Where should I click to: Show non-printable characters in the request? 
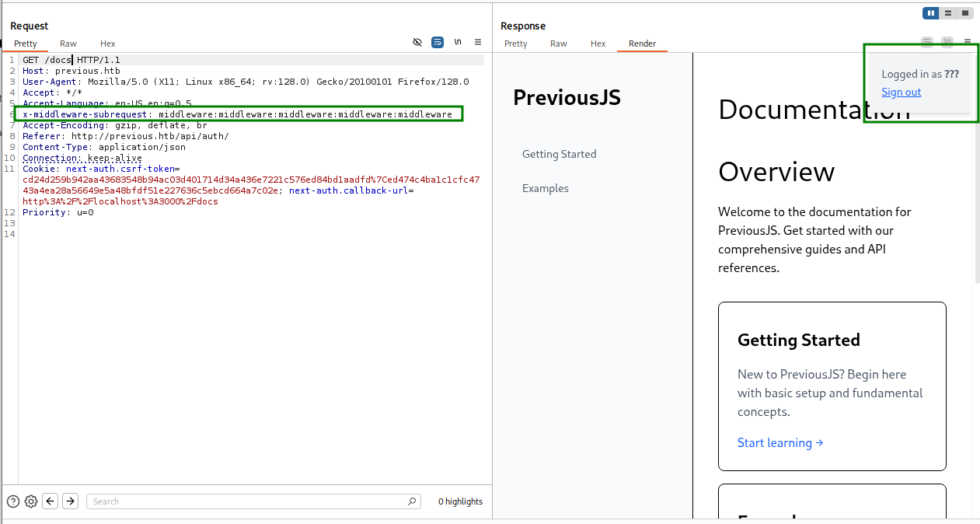(x=417, y=42)
